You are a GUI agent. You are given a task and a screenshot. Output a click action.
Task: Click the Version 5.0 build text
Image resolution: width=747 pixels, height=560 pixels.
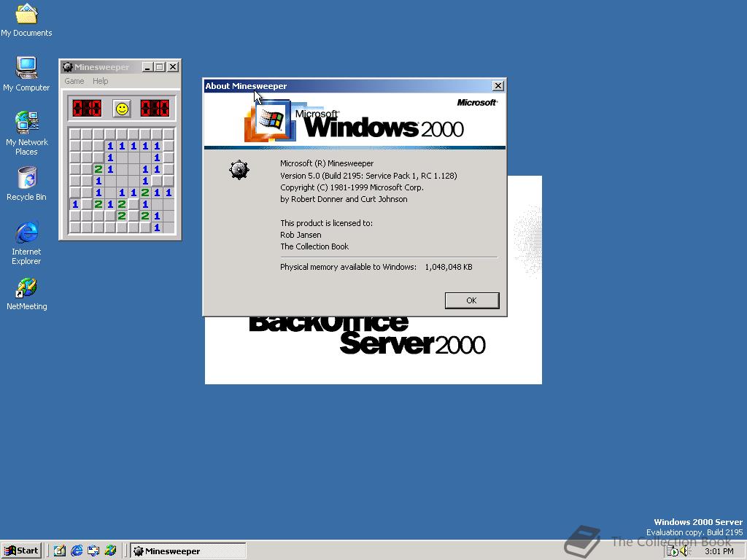[x=368, y=176]
